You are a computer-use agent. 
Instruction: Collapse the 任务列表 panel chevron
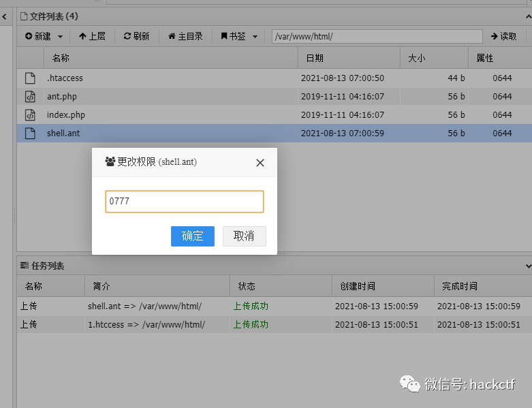click(529, 266)
